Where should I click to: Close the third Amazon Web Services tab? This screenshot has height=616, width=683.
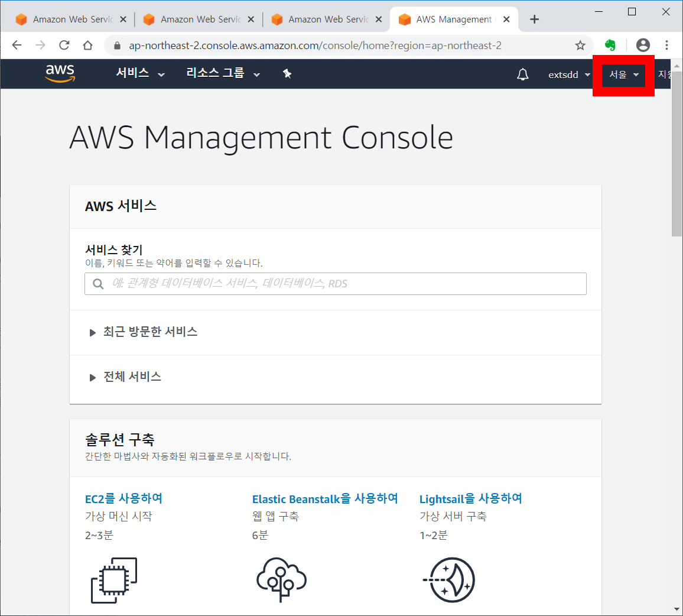coord(379,19)
